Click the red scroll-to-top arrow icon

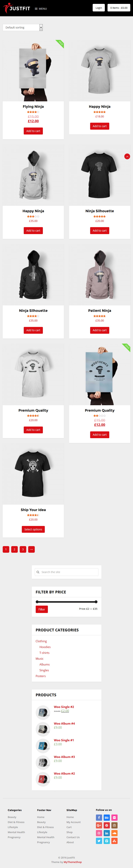point(127,156)
